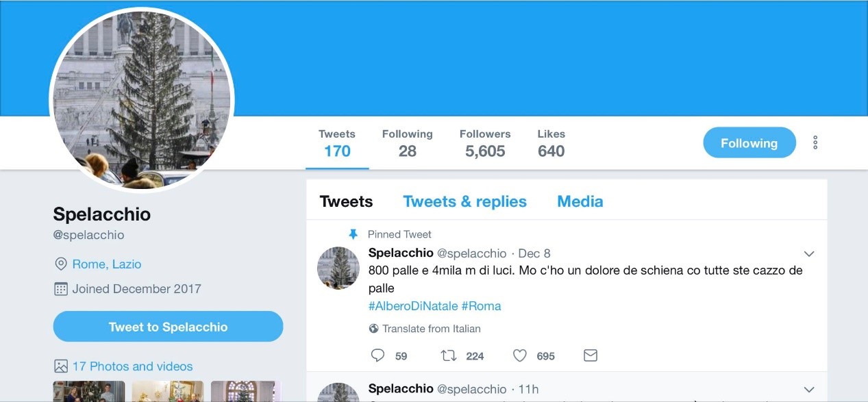Open the large Spelacchio profile picture
The image size is (868, 402).
(x=142, y=100)
